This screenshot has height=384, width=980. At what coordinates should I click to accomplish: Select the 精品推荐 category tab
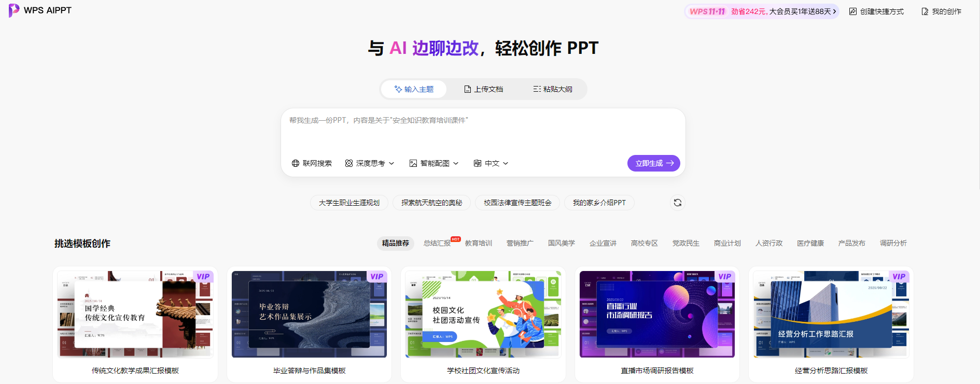click(396, 243)
